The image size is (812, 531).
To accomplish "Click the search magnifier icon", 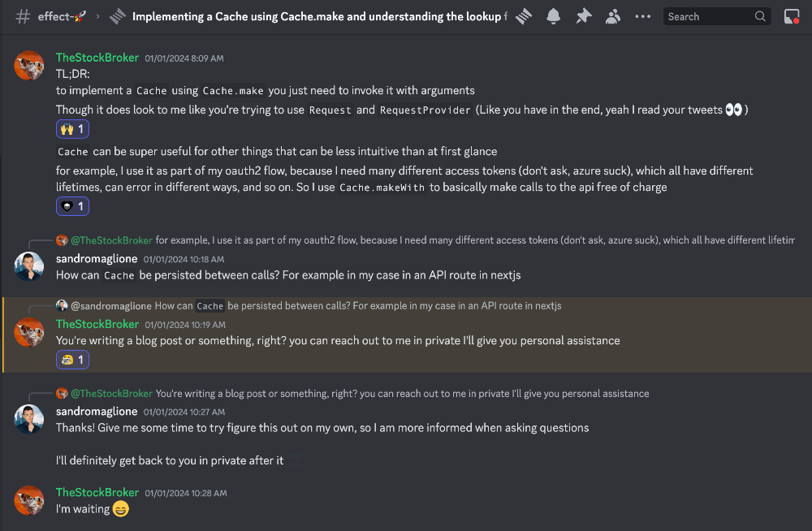I will click(760, 16).
